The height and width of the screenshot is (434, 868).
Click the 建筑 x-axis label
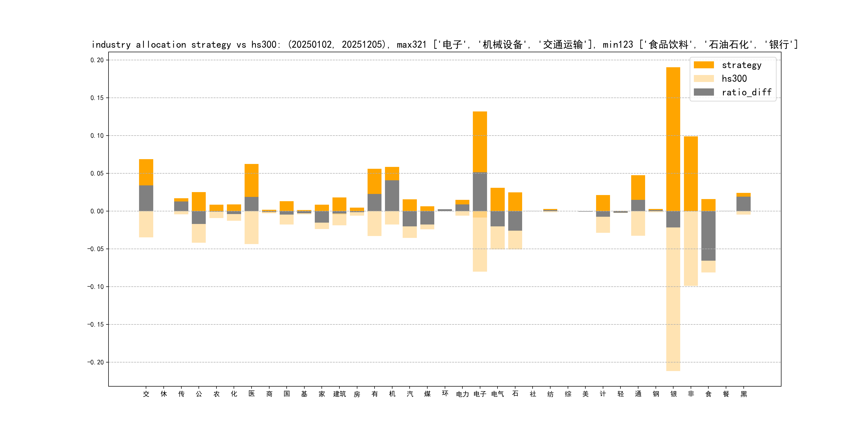(339, 394)
